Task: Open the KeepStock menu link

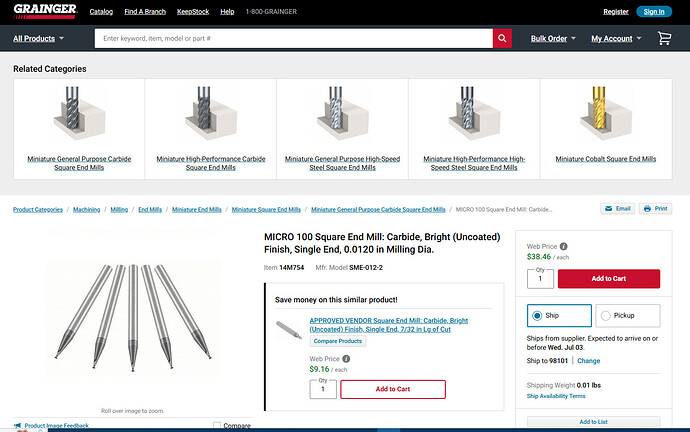Action: coord(193,11)
